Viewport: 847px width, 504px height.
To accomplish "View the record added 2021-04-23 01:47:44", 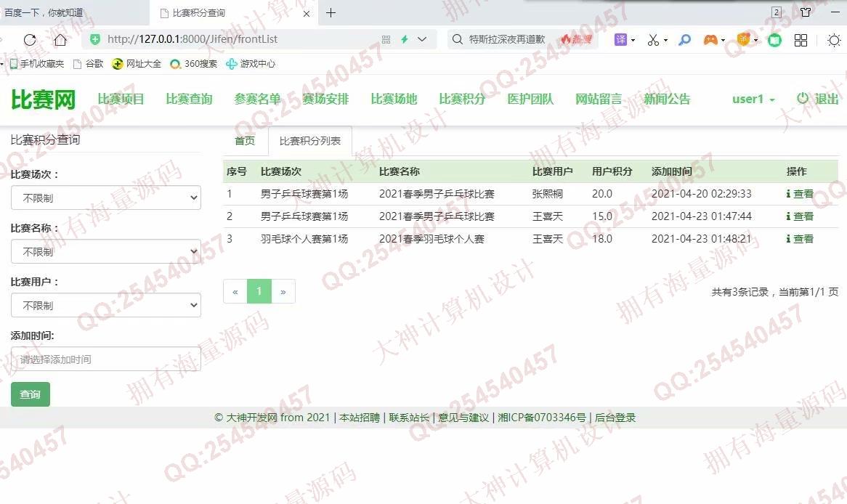I will click(800, 216).
